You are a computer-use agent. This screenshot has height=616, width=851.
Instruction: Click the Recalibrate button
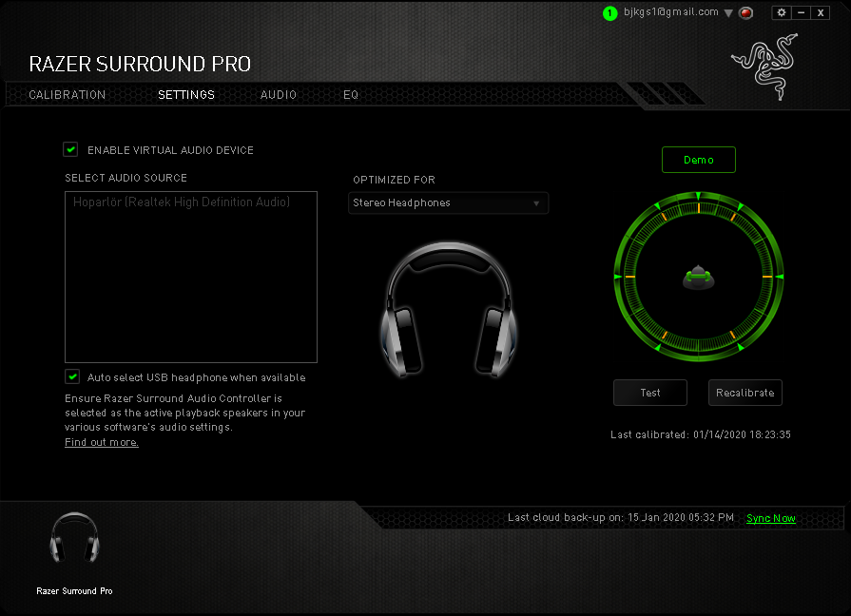coord(745,393)
